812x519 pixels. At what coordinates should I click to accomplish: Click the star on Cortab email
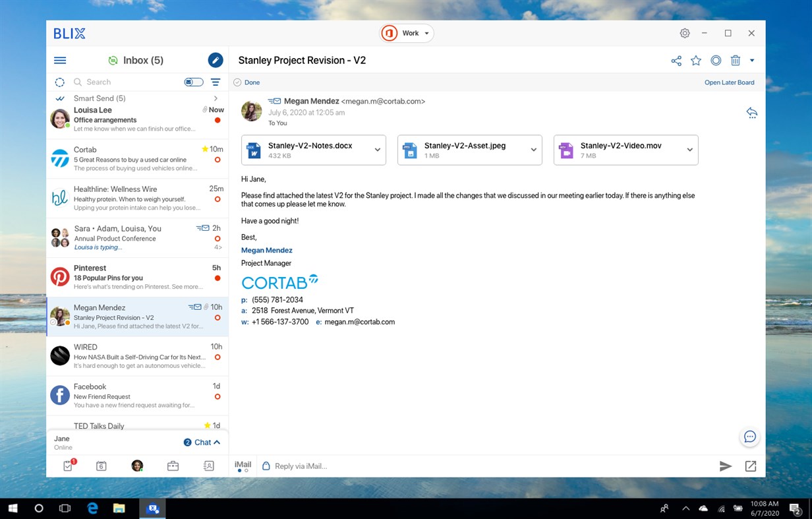pos(205,149)
